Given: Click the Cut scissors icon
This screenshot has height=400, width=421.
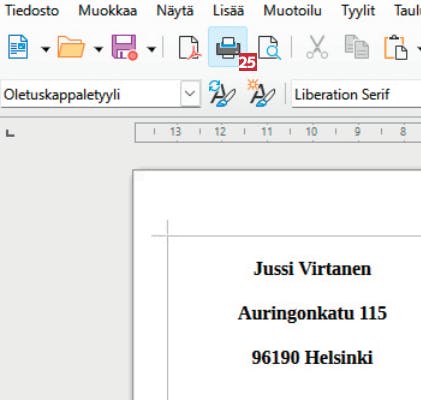Looking at the screenshot, I should click(317, 47).
